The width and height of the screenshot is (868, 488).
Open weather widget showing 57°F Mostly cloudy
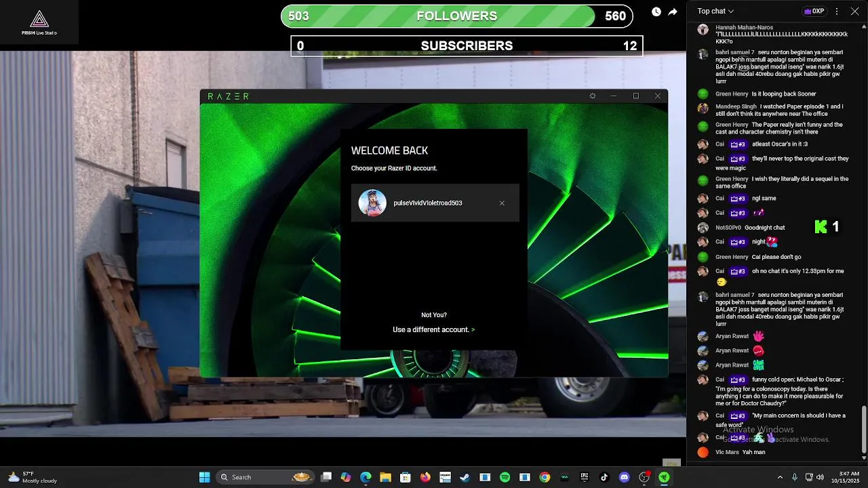pyautogui.click(x=32, y=477)
